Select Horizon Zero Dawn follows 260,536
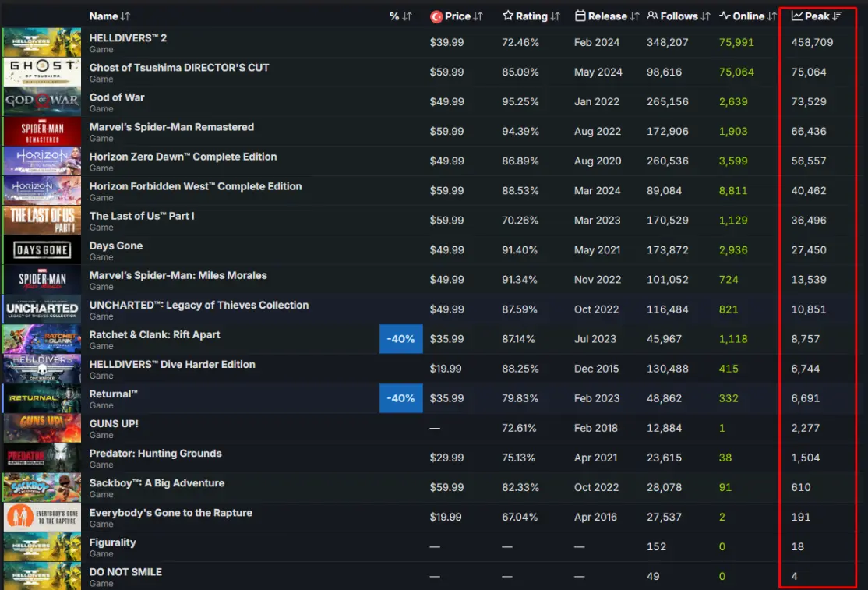 point(668,161)
